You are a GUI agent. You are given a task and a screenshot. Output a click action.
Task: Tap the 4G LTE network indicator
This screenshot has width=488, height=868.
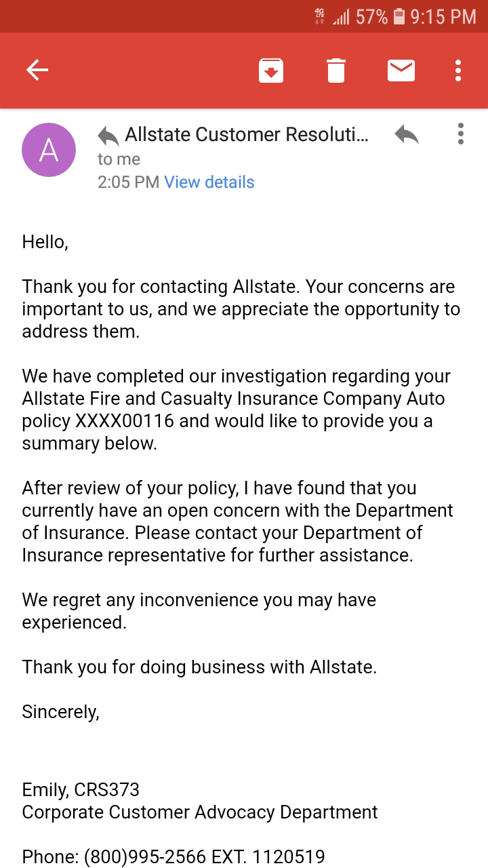(319, 16)
